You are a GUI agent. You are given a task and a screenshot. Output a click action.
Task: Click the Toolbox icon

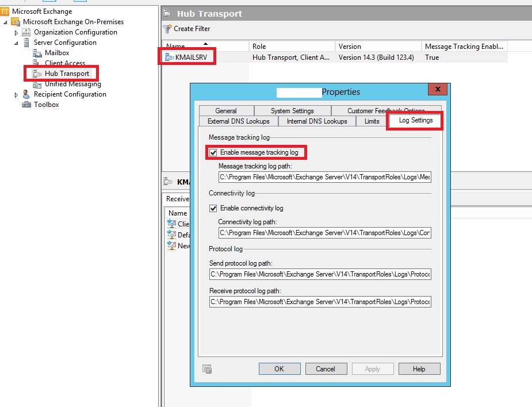pyautogui.click(x=26, y=105)
